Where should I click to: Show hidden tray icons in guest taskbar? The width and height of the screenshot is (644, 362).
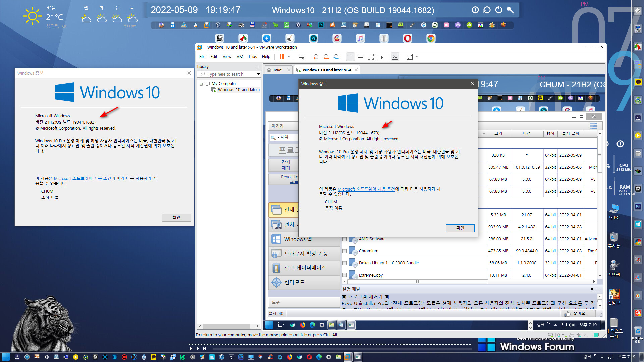[x=555, y=325]
